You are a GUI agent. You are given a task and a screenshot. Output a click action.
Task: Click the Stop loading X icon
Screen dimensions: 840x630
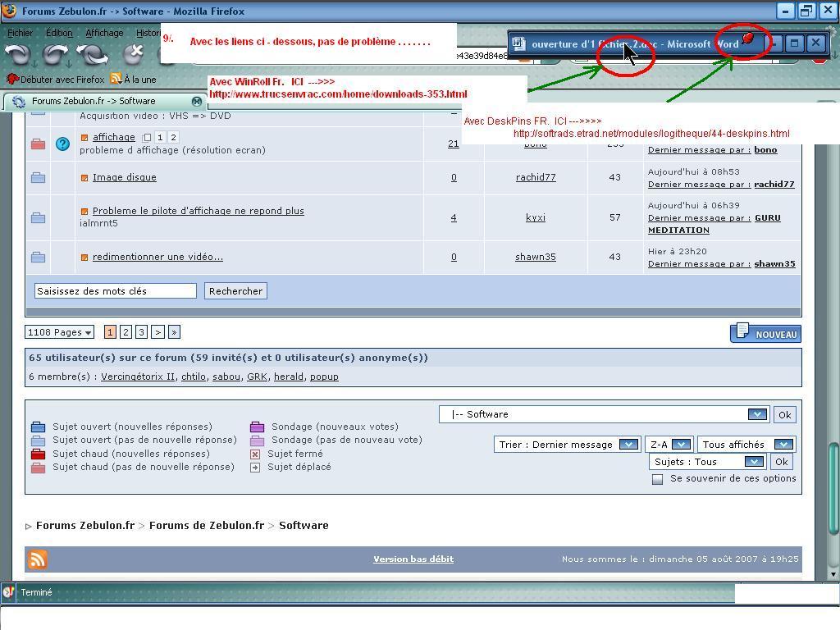point(134,55)
